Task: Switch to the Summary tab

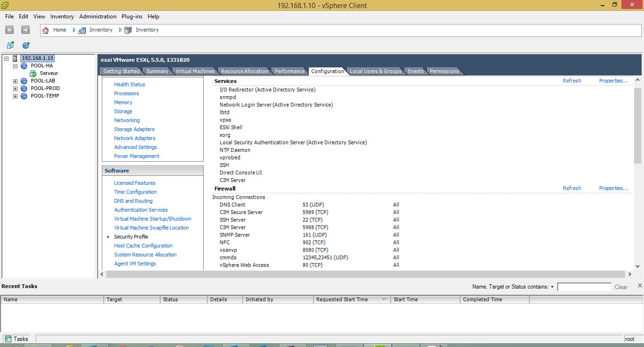Action: (157, 71)
